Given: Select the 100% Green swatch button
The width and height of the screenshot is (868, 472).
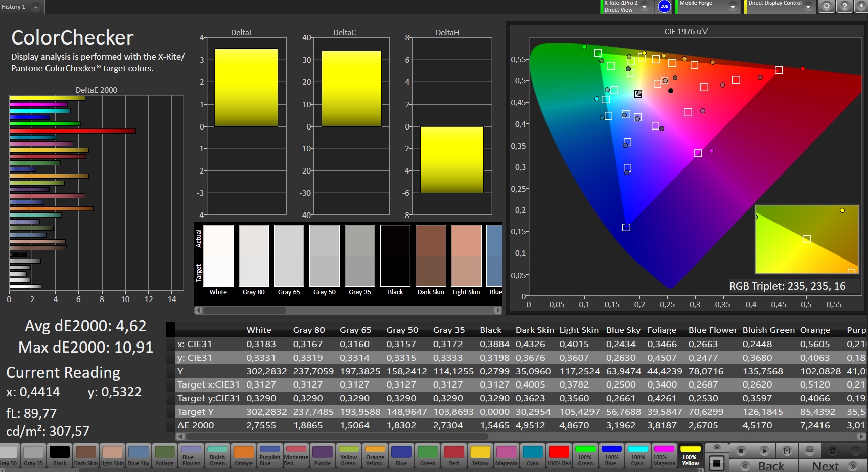Looking at the screenshot, I should pos(585,455).
